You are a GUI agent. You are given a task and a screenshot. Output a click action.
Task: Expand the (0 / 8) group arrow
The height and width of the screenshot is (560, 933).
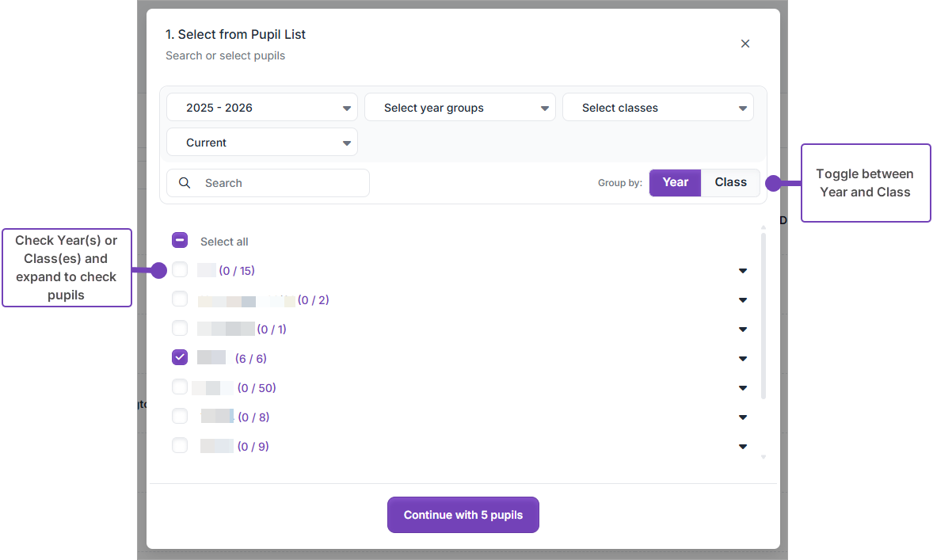coord(742,417)
